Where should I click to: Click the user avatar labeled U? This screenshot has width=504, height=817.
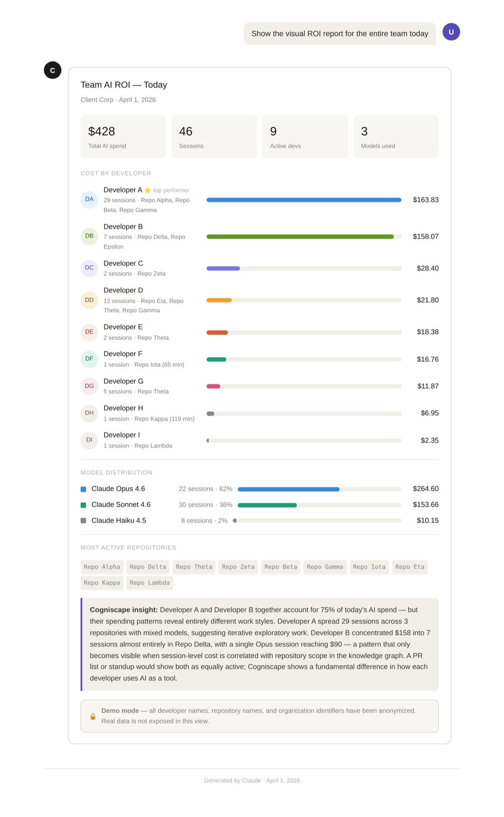coord(451,32)
